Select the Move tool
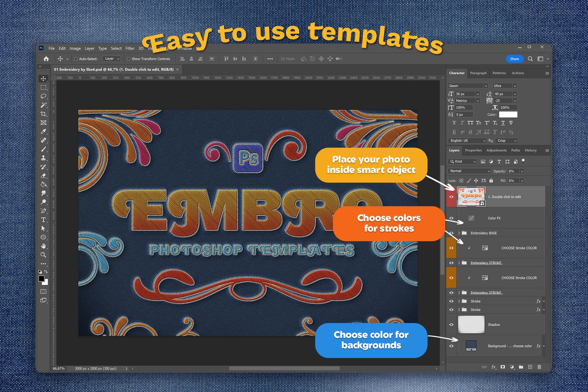 pos(43,79)
